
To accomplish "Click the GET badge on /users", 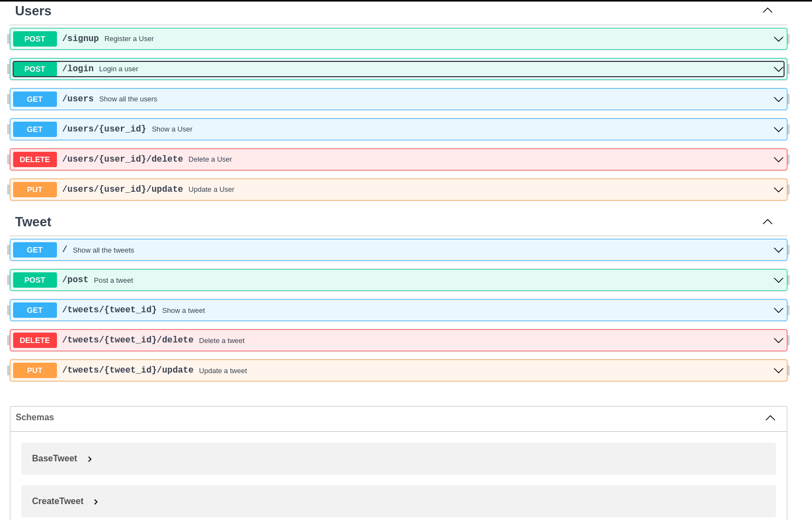I will (x=34, y=99).
